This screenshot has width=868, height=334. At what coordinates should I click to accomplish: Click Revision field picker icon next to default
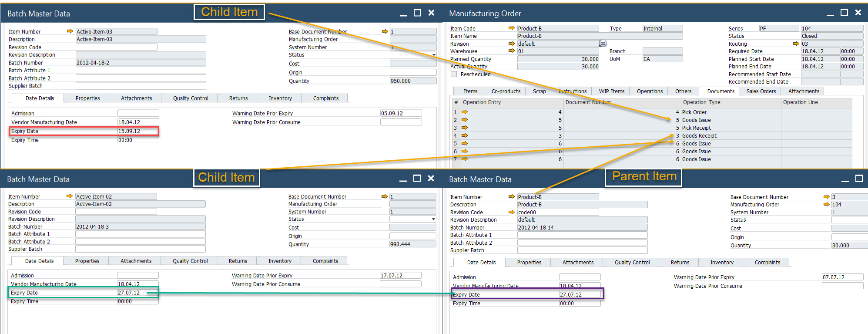coord(603,44)
